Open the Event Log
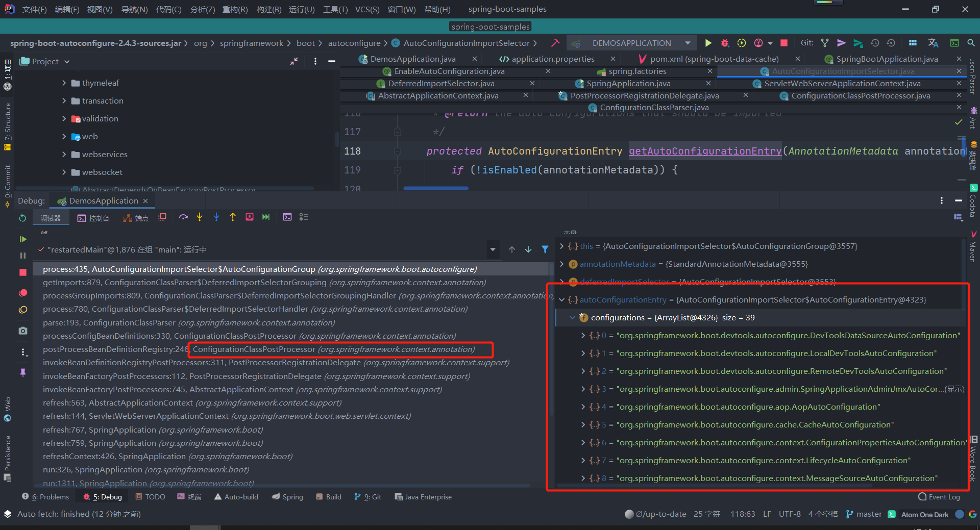Viewport: 980px width, 530px height. pos(939,497)
